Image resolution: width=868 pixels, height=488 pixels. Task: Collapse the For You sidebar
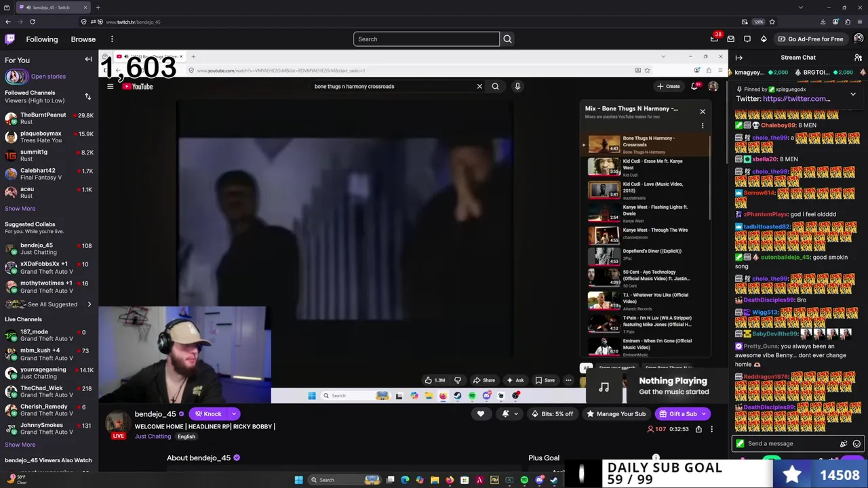(88, 60)
